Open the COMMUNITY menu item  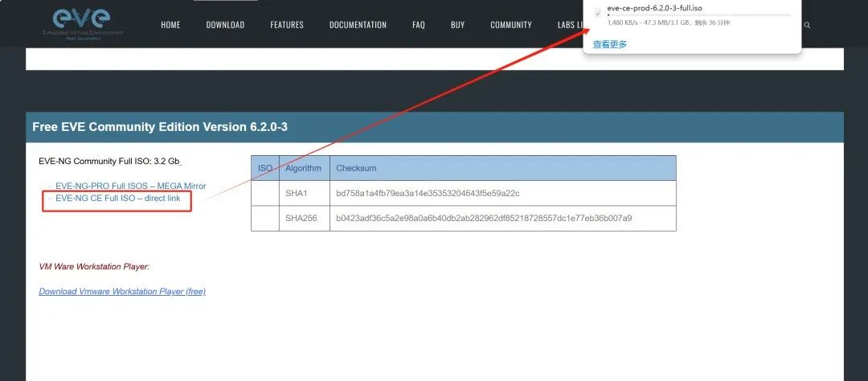tap(511, 25)
